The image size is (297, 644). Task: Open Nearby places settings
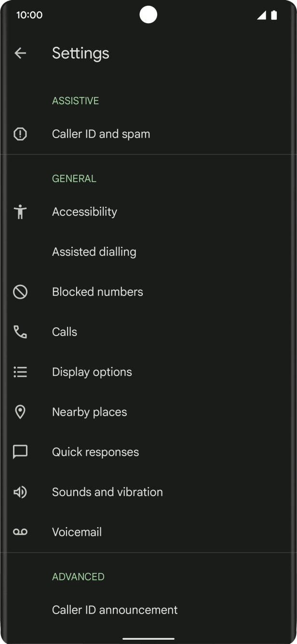tap(89, 412)
